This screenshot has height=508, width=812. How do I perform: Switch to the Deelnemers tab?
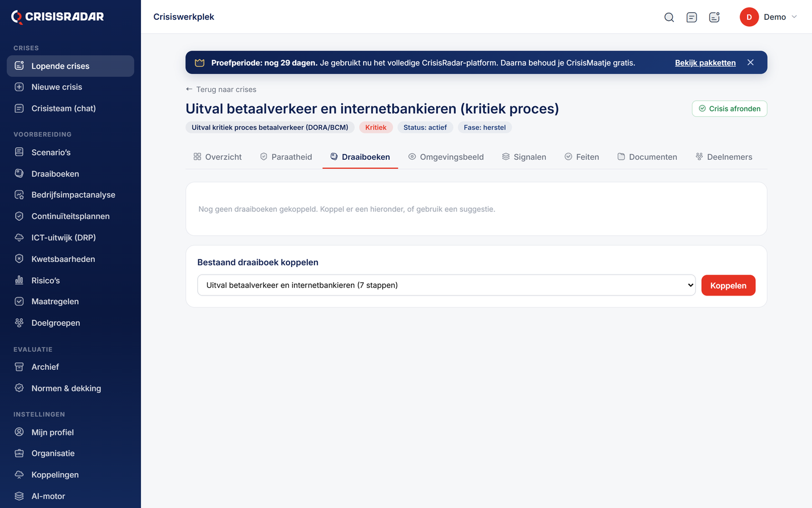pos(724,157)
